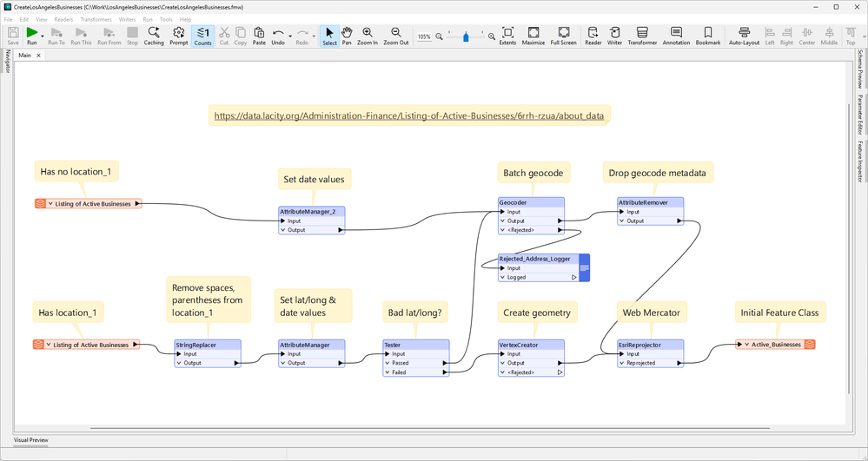Viewport: 868px width, 461px height.
Task: Click the Add Reader icon
Action: (593, 35)
